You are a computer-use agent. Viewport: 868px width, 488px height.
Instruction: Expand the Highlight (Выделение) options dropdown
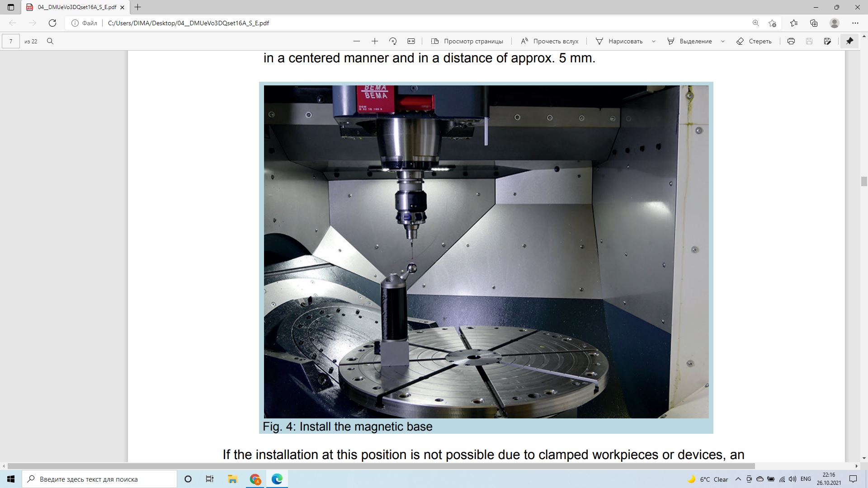tap(722, 41)
